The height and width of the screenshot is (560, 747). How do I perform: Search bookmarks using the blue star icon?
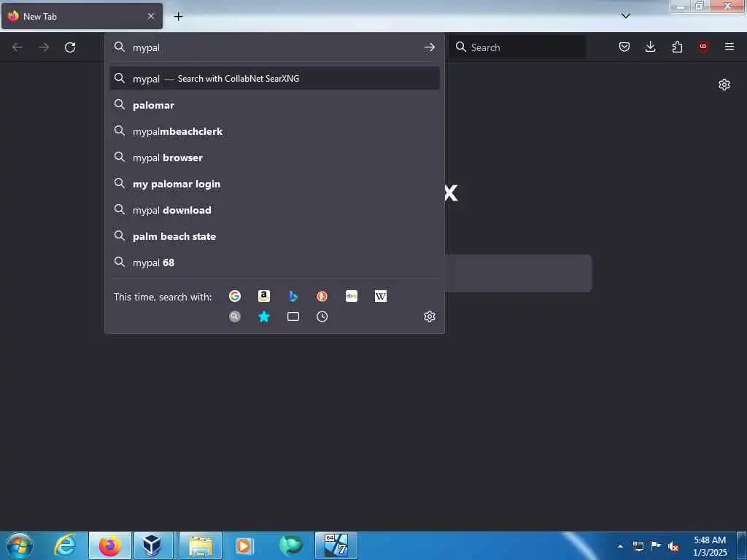[x=264, y=316]
